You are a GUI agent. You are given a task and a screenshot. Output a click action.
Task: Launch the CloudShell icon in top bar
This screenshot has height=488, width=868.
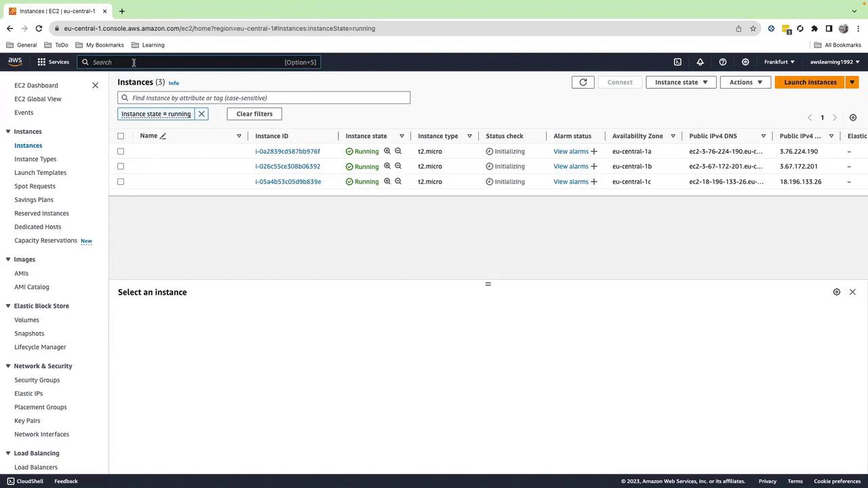click(x=677, y=62)
